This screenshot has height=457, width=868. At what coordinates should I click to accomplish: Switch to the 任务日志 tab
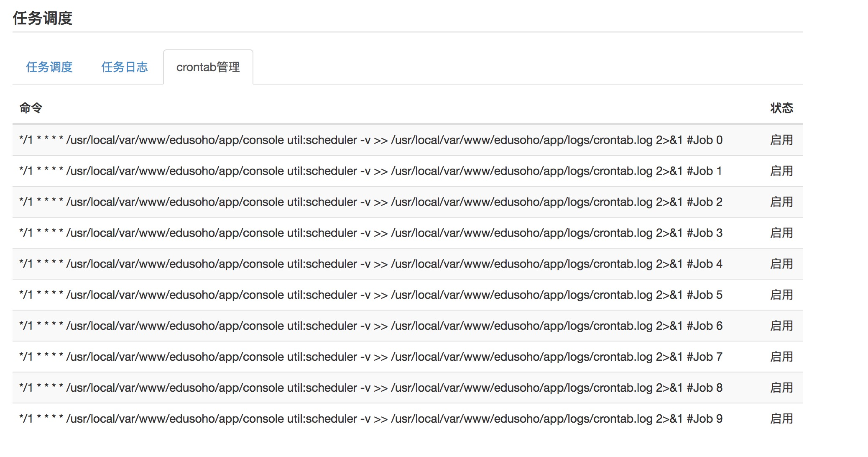tap(125, 67)
